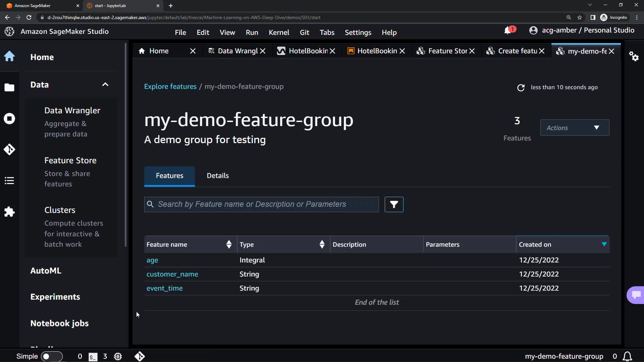
Task: Sort table by Created on column
Action: click(x=604, y=244)
